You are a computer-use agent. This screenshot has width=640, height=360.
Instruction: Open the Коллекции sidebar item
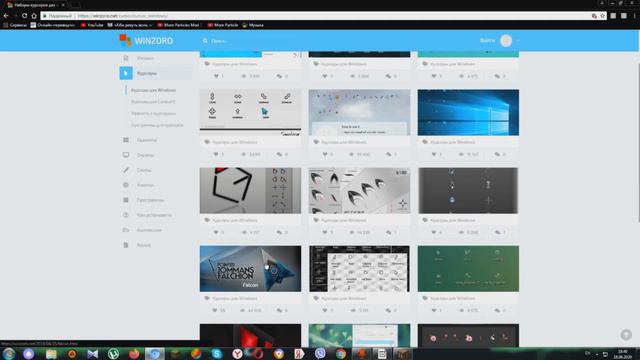point(149,230)
